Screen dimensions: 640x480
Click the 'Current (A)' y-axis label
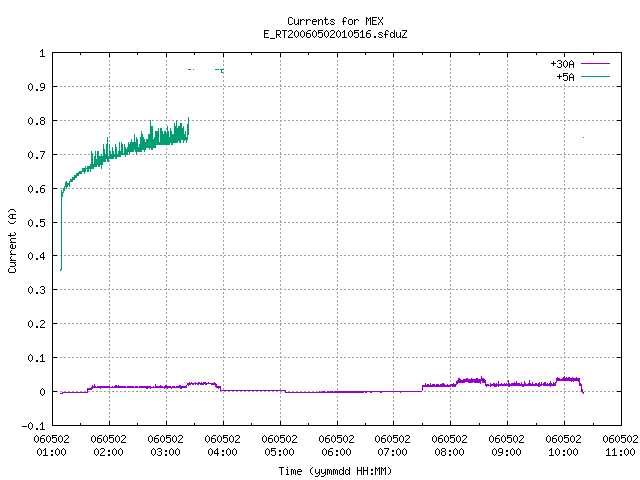pos(12,240)
